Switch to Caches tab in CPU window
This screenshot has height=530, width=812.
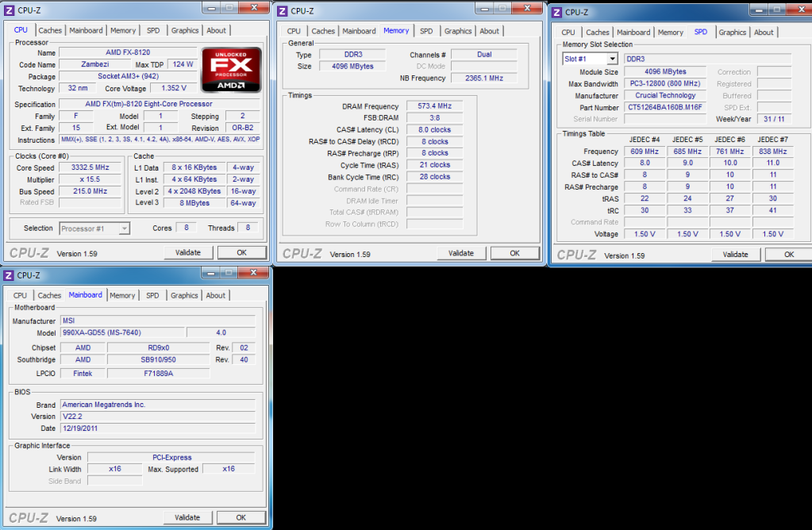pos(50,30)
